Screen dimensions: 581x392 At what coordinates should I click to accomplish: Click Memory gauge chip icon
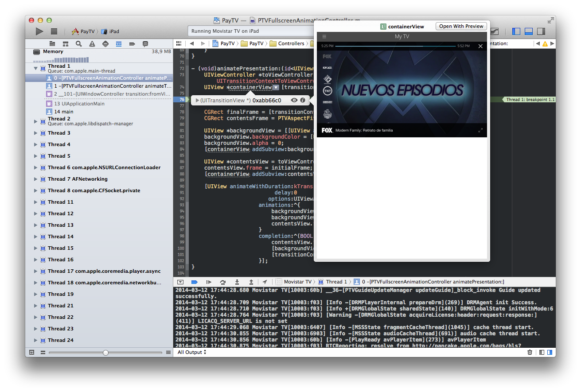[37, 52]
